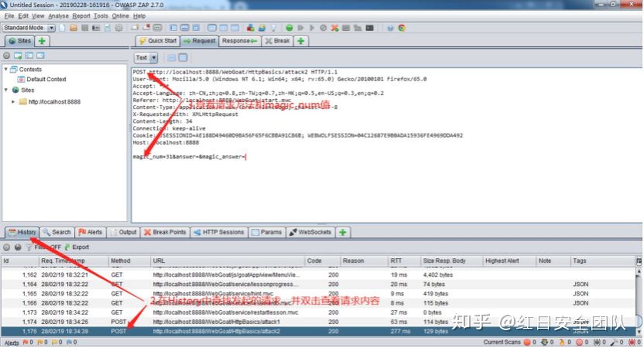Open the Online menu
Viewport: 644px width, 348px height.
tap(120, 16)
